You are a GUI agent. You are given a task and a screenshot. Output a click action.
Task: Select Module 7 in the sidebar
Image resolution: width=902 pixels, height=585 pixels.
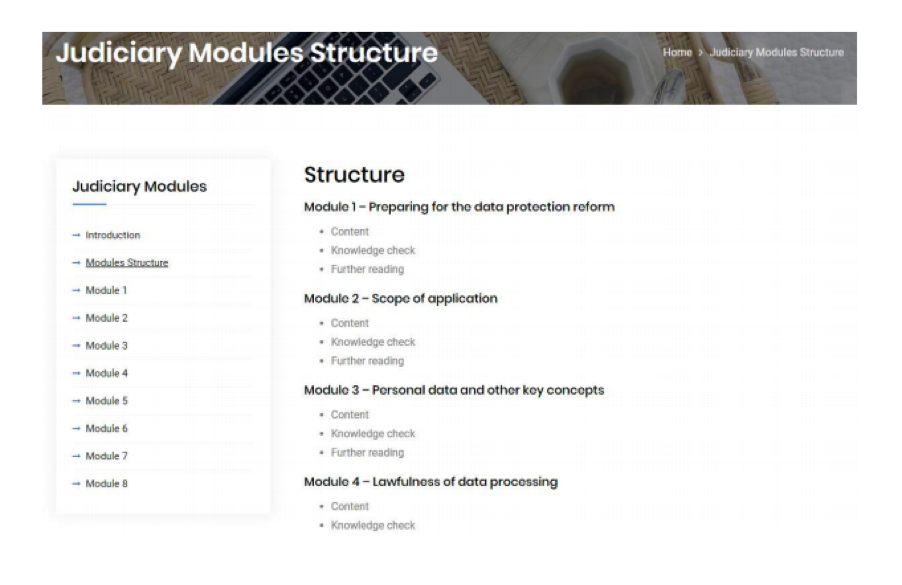click(x=106, y=456)
